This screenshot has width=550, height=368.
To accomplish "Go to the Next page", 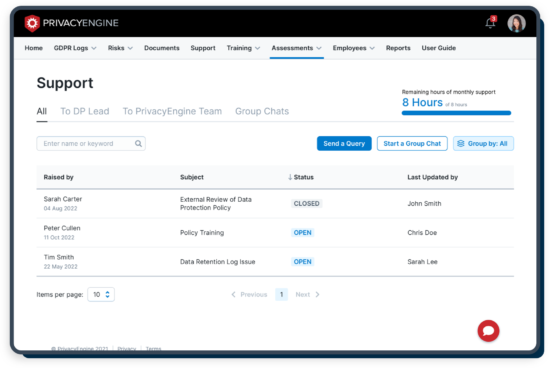I will (x=307, y=294).
